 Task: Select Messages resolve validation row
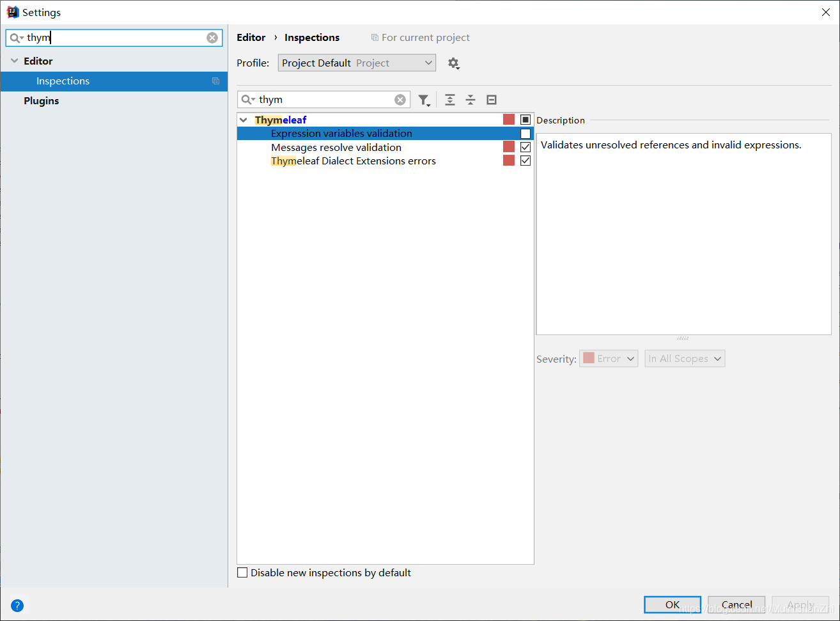[x=385, y=147]
